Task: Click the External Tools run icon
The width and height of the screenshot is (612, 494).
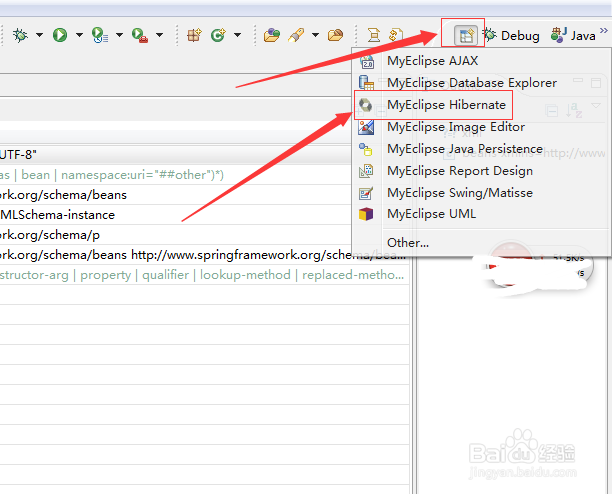Action: (140, 35)
